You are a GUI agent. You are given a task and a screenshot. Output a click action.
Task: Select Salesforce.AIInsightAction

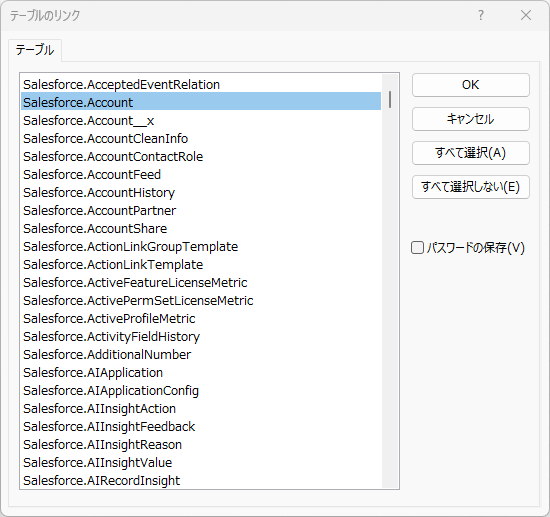(x=201, y=409)
